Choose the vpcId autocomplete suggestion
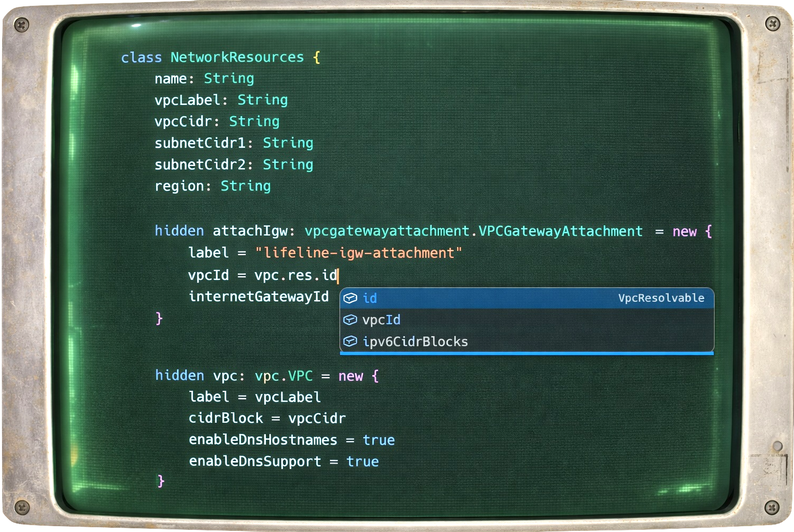This screenshot has width=794, height=532. [x=381, y=320]
